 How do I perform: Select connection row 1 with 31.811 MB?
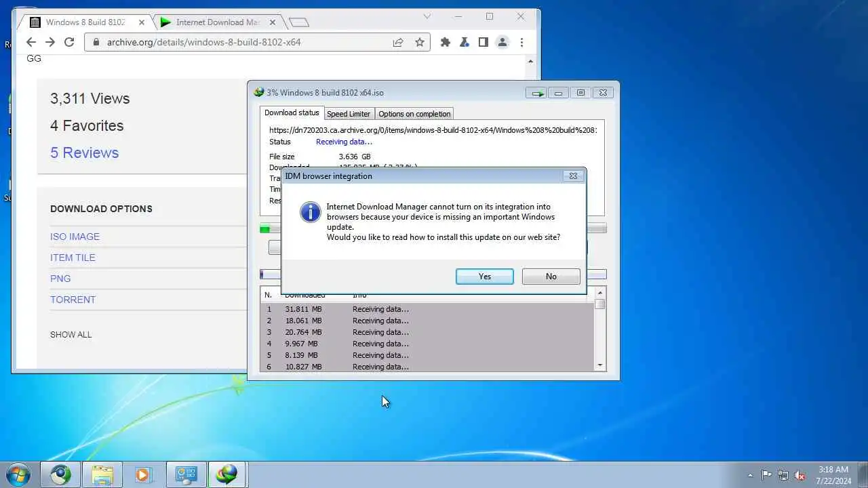pos(427,309)
